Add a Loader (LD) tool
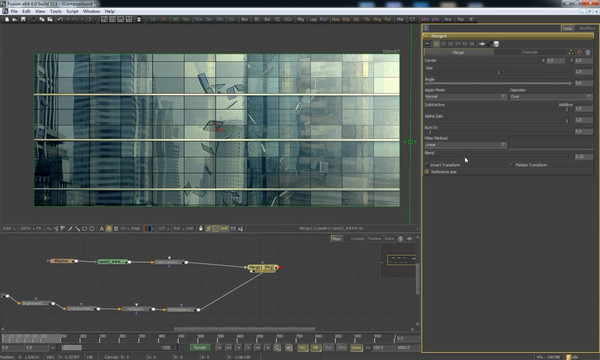The width and height of the screenshot is (600, 360). [x=153, y=19]
